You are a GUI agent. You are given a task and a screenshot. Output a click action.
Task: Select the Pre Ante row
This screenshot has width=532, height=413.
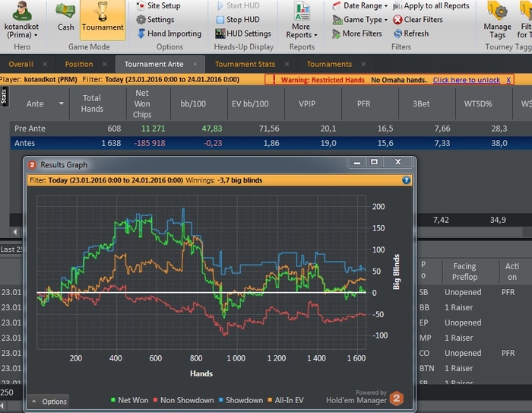tap(271, 129)
